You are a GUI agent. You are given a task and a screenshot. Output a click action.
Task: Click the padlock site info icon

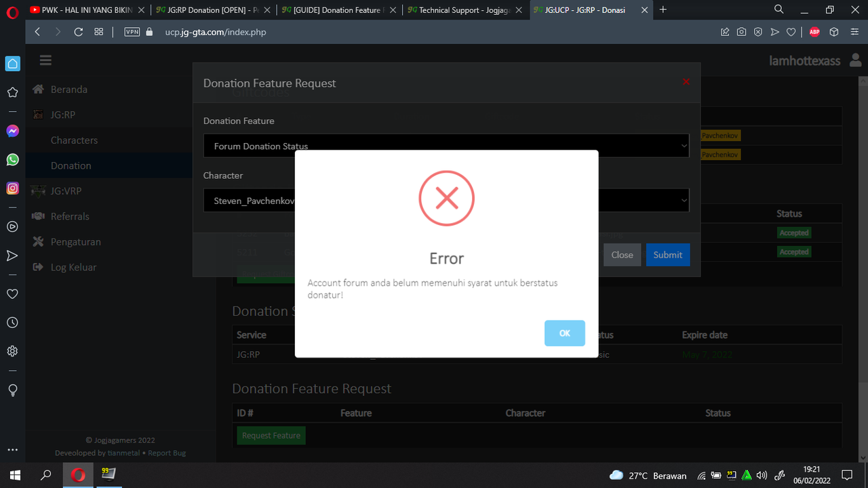[x=149, y=32]
